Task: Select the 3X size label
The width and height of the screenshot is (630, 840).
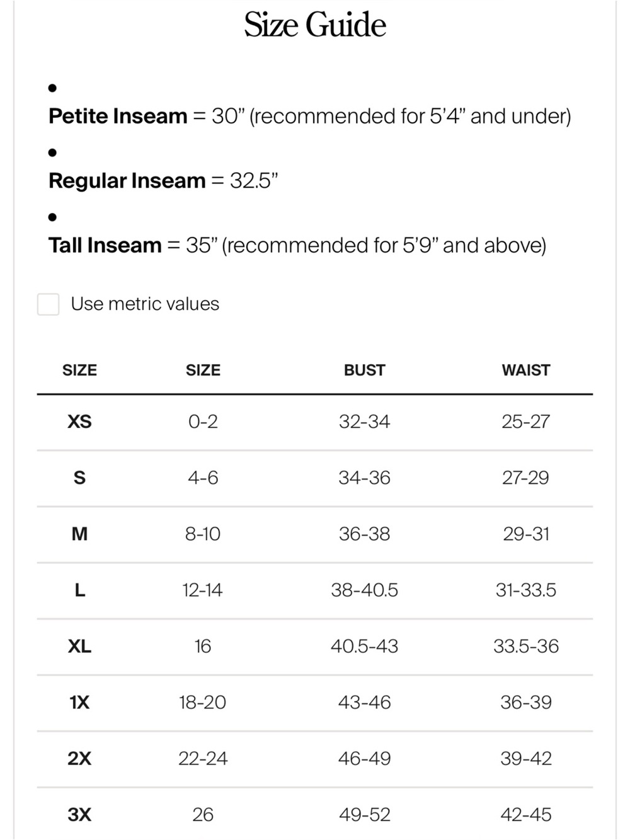Action: (x=79, y=814)
